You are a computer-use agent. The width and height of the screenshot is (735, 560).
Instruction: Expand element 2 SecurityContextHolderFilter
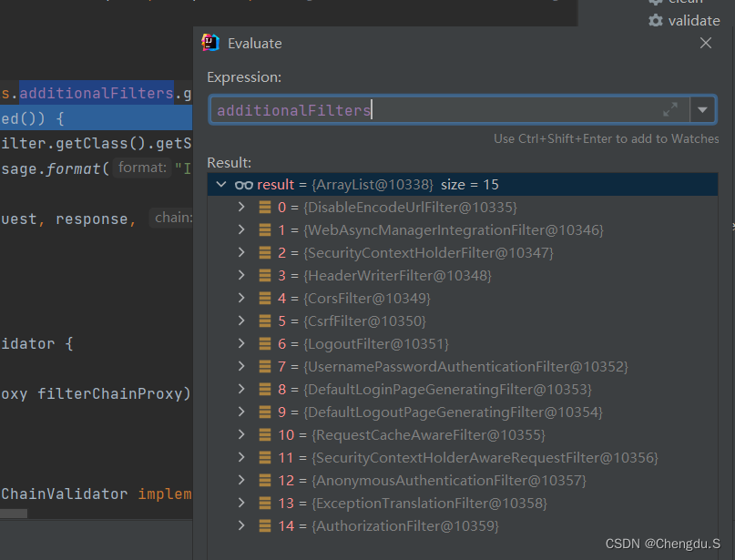[241, 252]
